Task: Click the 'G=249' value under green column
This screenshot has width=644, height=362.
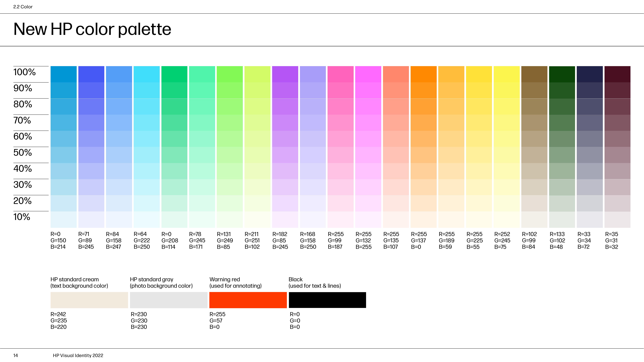Action: [225, 240]
